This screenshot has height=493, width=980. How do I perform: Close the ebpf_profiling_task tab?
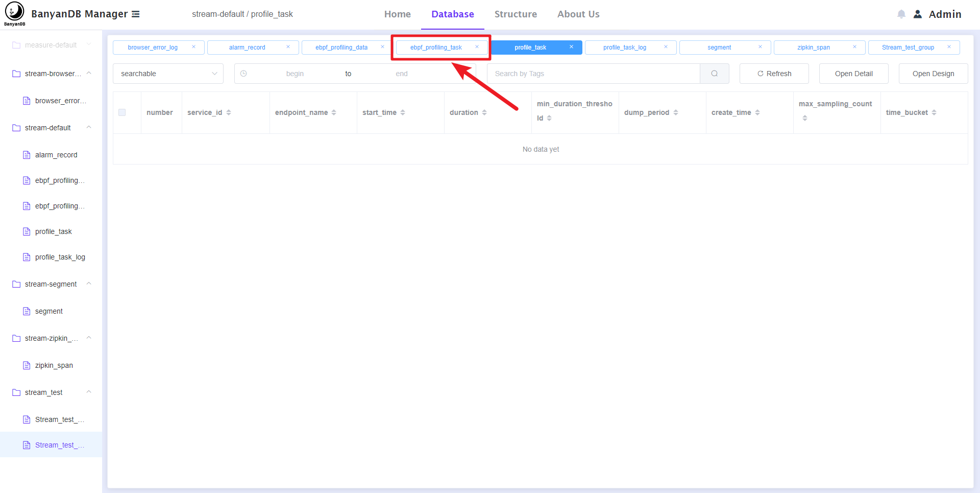coord(477,47)
